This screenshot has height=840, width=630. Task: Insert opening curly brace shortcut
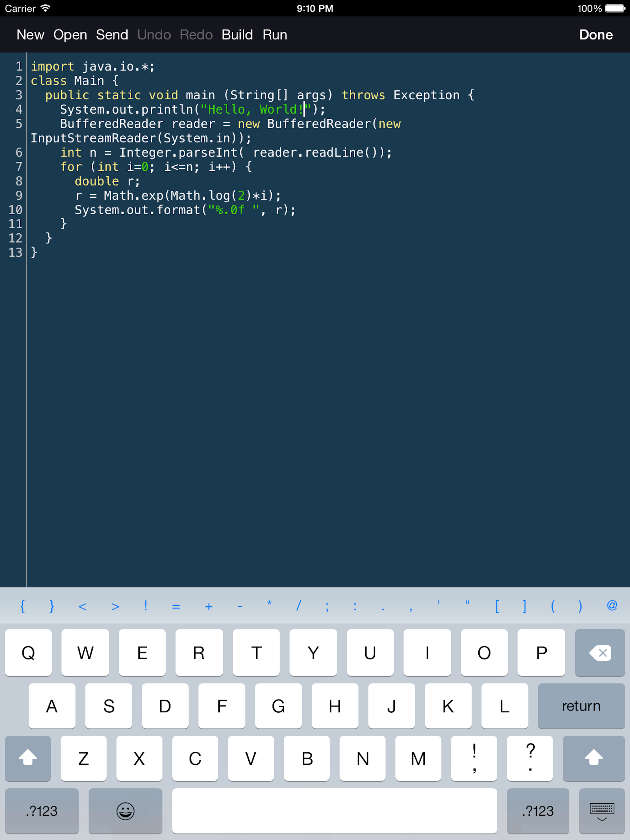point(22,606)
